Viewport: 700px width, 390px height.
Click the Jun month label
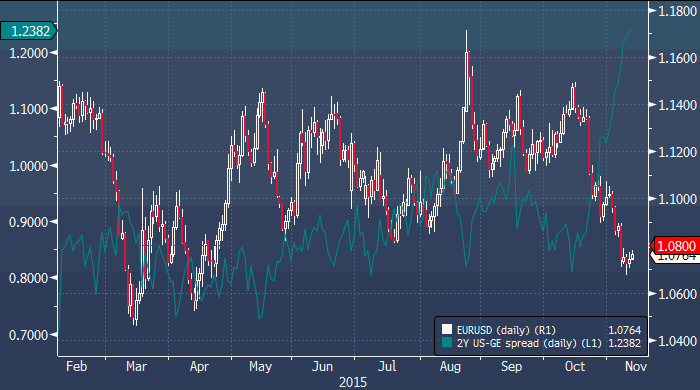tap(322, 366)
